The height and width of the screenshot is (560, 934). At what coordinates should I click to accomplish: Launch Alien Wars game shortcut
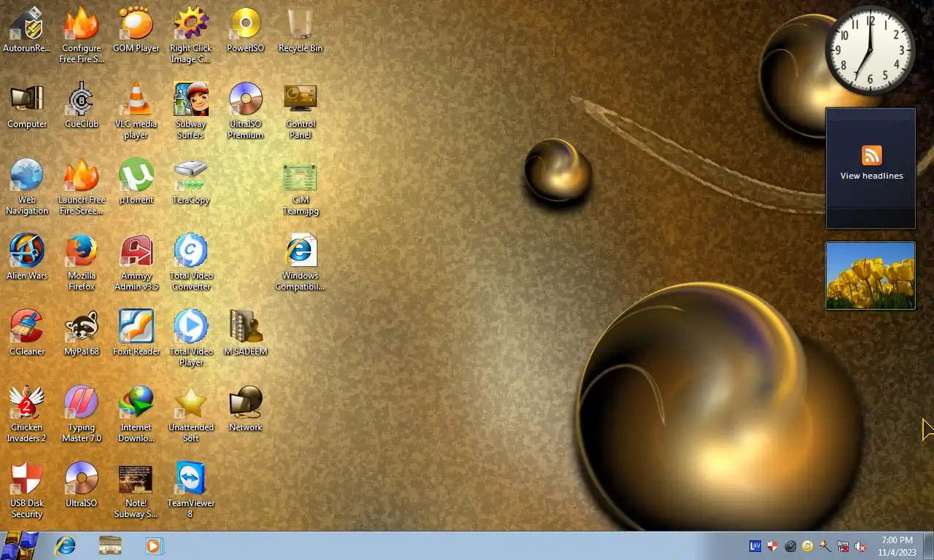pyautogui.click(x=27, y=257)
